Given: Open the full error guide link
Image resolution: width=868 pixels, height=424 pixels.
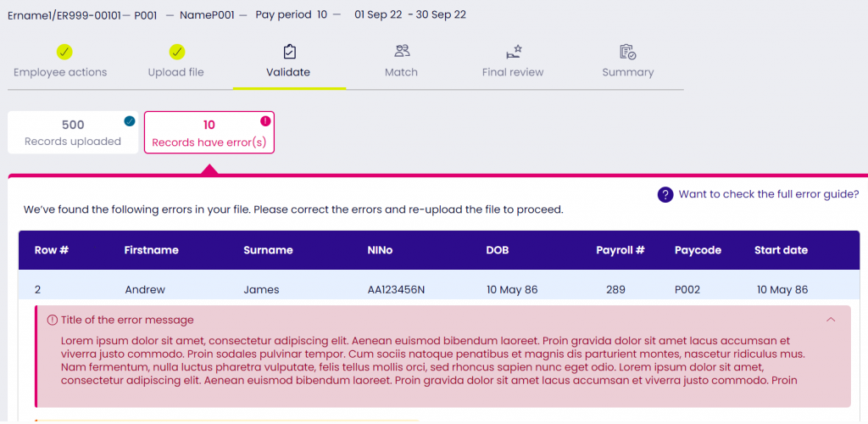Looking at the screenshot, I should click(768, 194).
